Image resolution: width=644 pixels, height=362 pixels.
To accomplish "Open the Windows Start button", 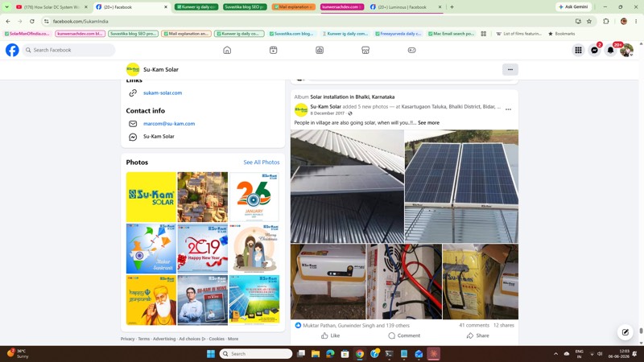I will click(x=211, y=354).
